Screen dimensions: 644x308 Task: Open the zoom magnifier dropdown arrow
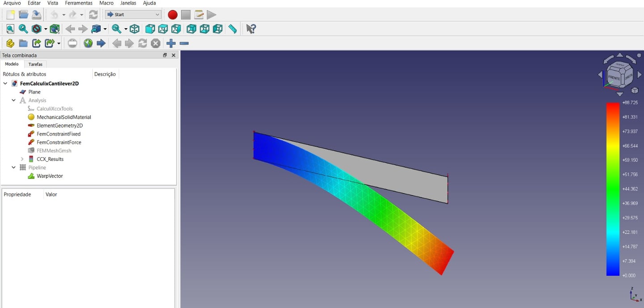(x=126, y=30)
